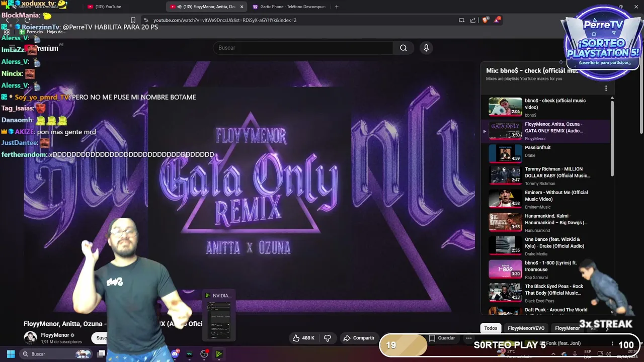Open the Mix playlist three-dot options menu

pyautogui.click(x=606, y=88)
